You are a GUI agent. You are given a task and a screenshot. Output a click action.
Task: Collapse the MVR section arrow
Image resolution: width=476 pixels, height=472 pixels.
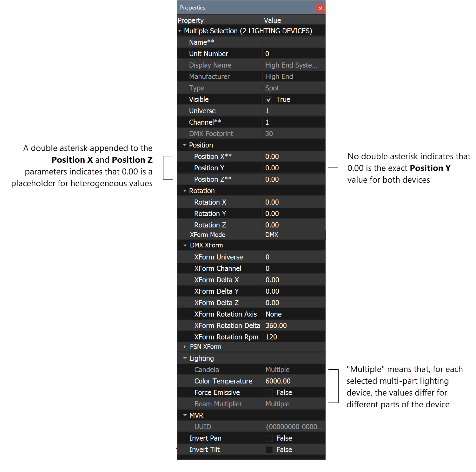185,415
